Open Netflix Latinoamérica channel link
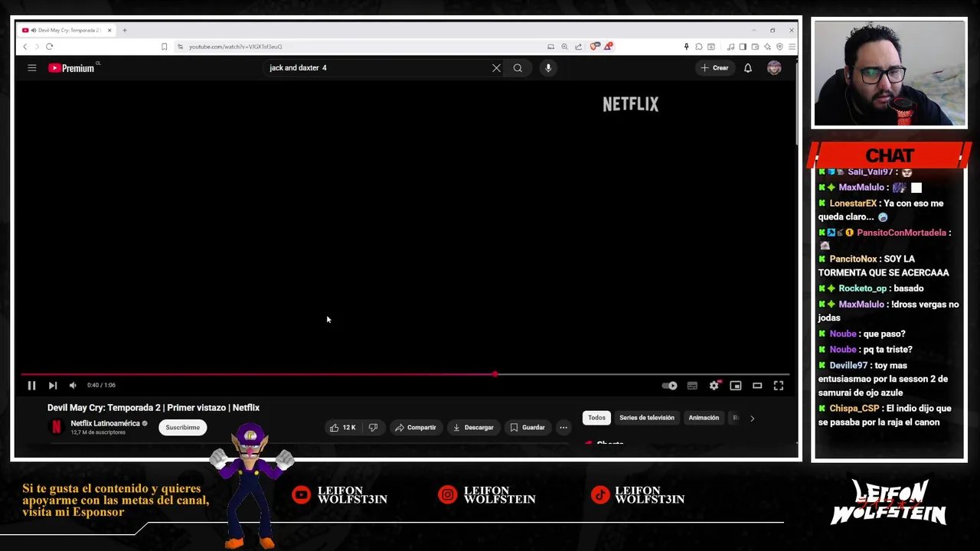Image resolution: width=980 pixels, height=551 pixels. click(x=106, y=423)
